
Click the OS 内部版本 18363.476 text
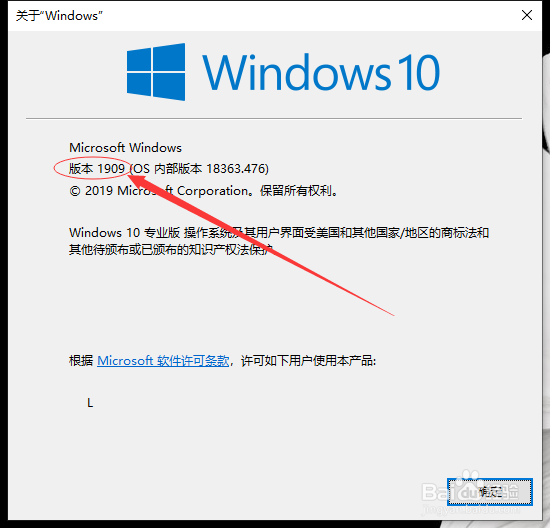coord(200,169)
